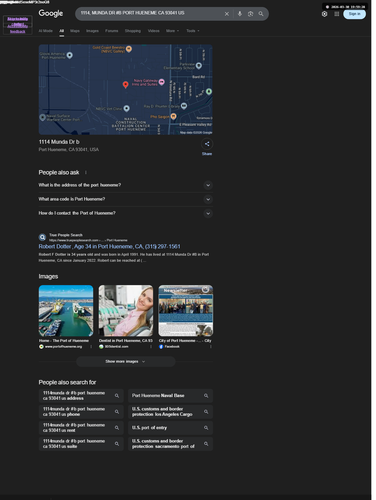Open options for the portofhueneme.org image
The height and width of the screenshot is (500, 376).
coord(91,347)
